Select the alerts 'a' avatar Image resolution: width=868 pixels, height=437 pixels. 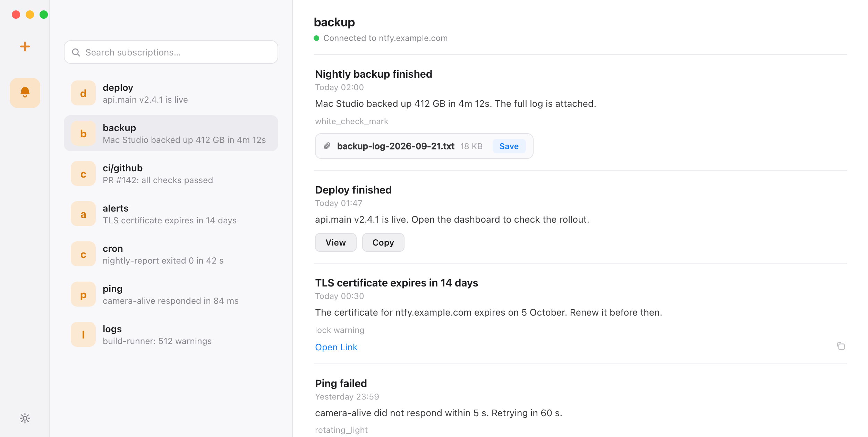coord(83,214)
